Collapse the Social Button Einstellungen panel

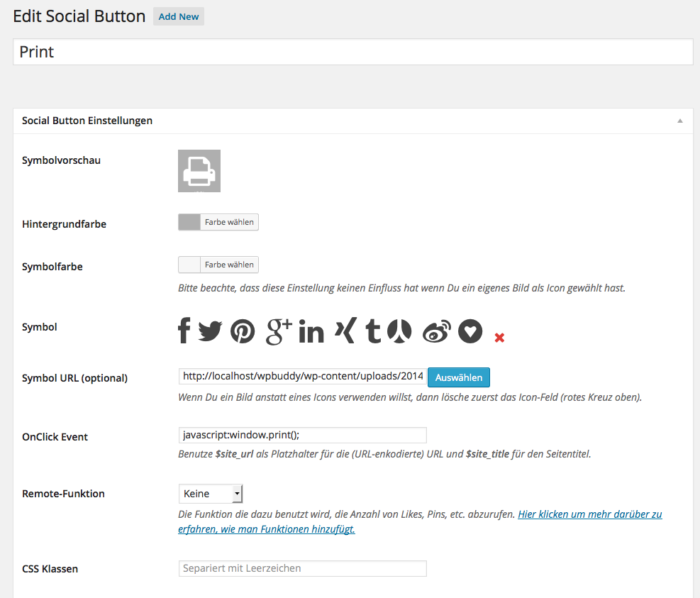tap(680, 121)
